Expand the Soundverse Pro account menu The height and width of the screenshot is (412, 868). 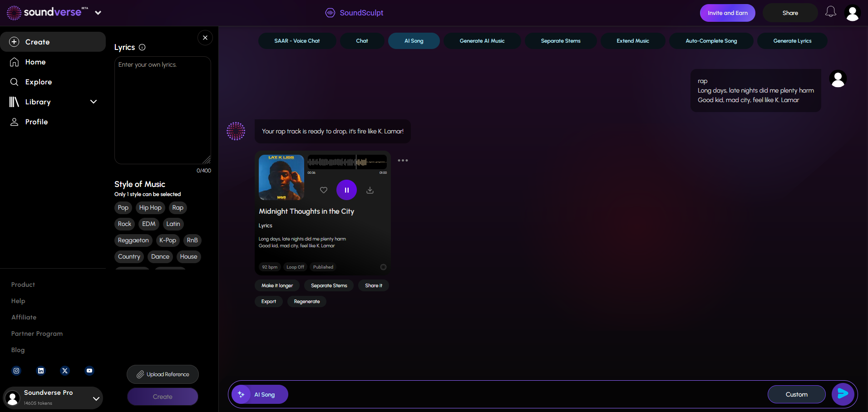pyautogui.click(x=96, y=398)
